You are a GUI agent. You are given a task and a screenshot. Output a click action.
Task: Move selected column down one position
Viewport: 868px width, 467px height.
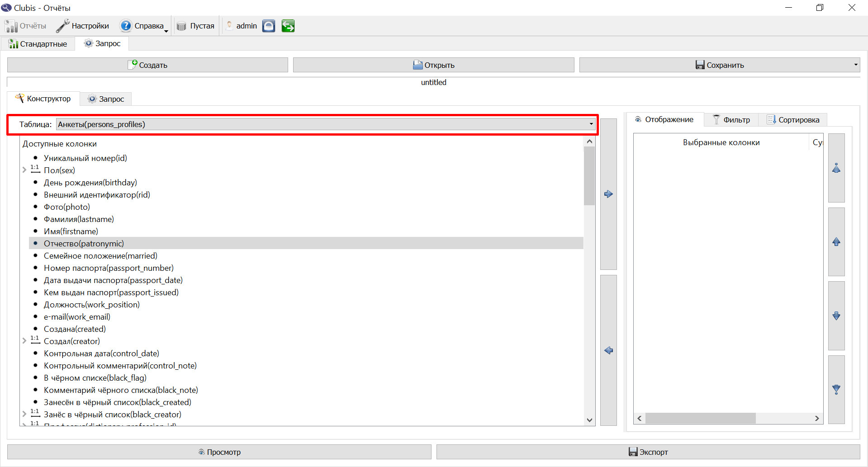pos(836,316)
